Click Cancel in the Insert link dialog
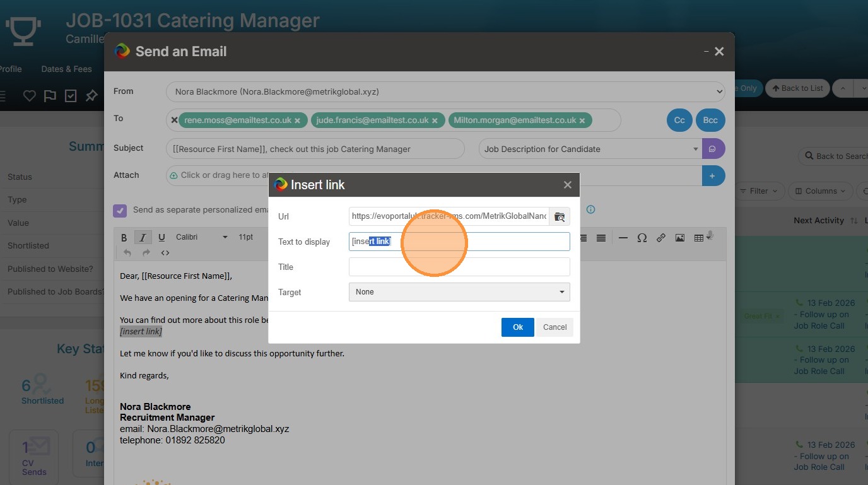 554,327
